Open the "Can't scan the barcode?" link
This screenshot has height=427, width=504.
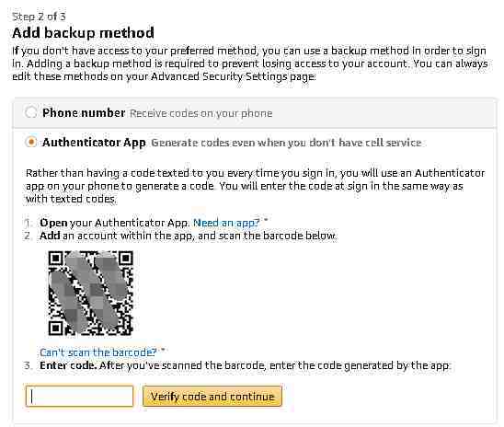tap(98, 352)
